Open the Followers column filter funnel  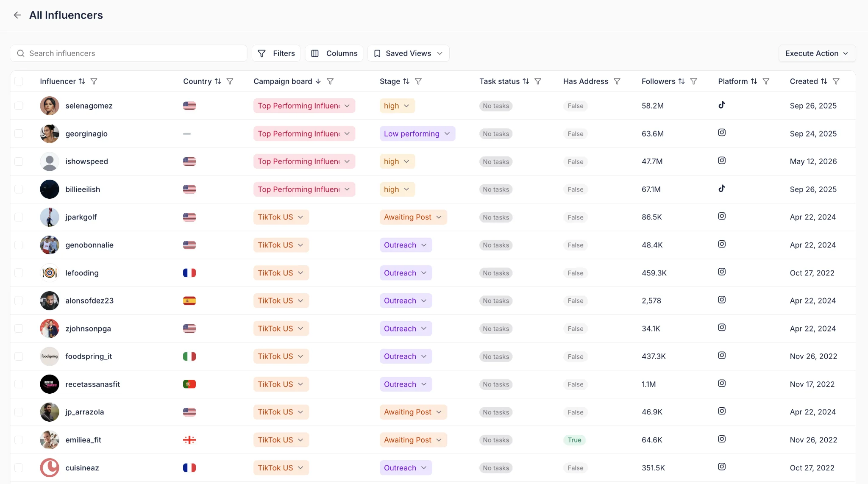(x=694, y=81)
